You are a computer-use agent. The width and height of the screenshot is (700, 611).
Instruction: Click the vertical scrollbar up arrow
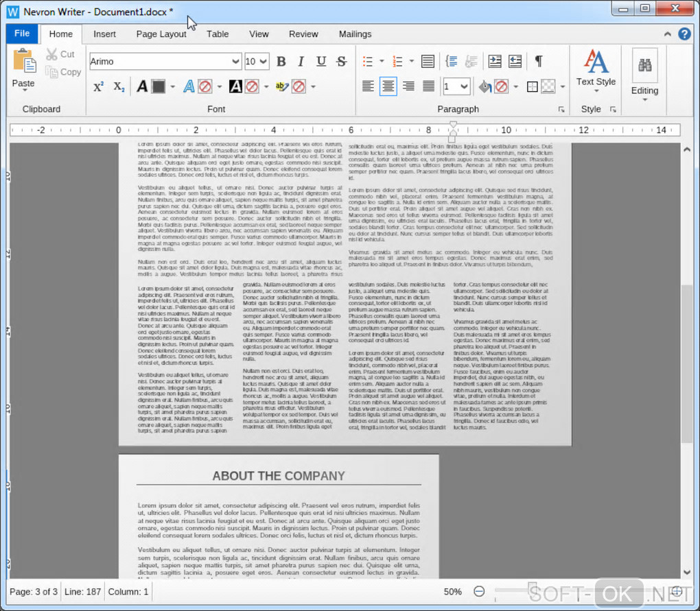pos(687,149)
